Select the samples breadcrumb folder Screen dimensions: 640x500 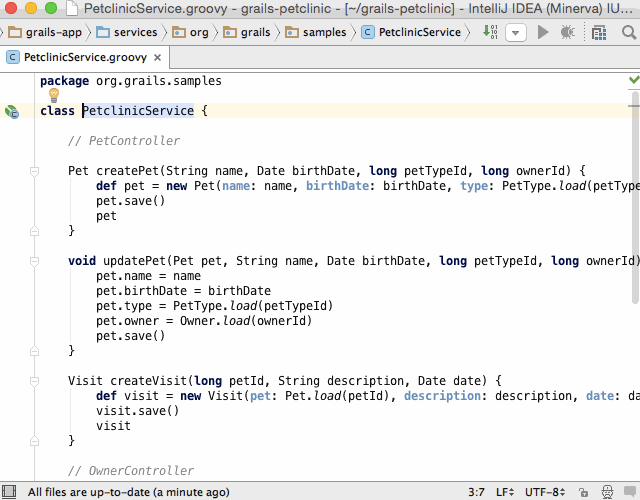pyautogui.click(x=316, y=32)
